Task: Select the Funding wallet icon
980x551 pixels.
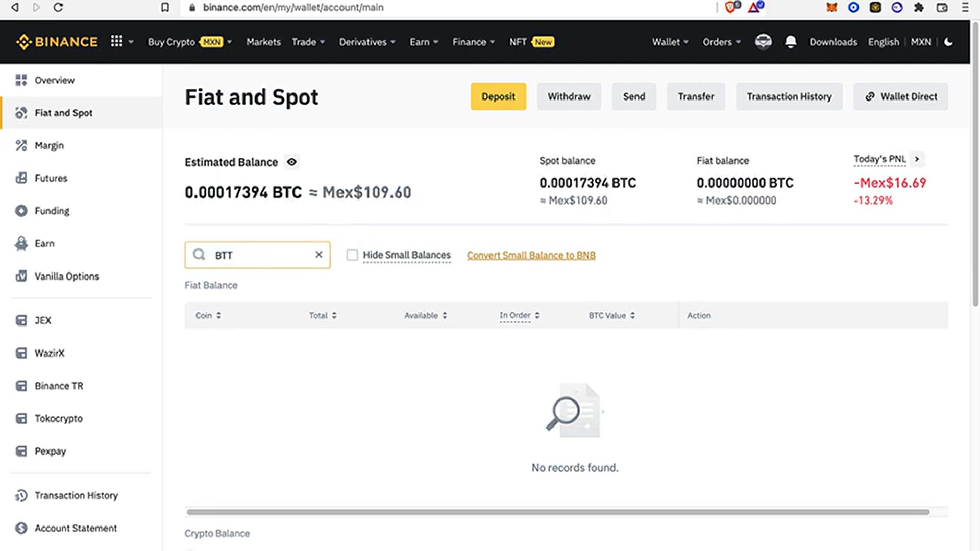Action: tap(21, 211)
